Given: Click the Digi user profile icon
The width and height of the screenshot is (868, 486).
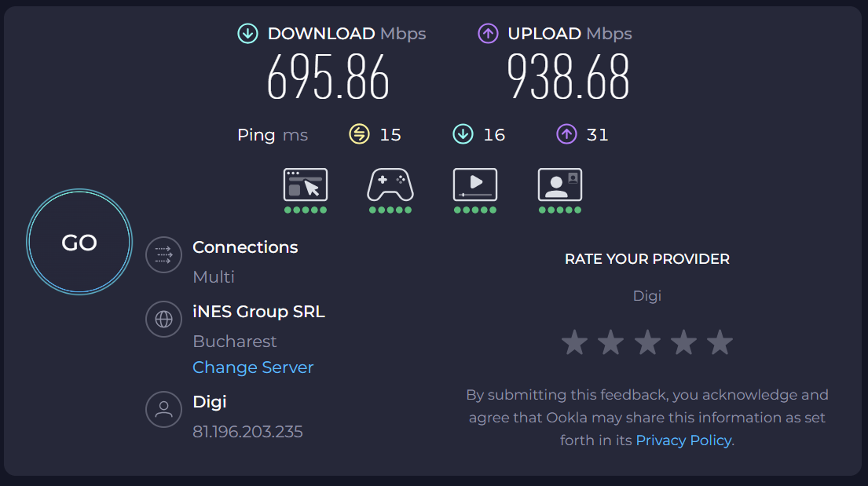Looking at the screenshot, I should 163,409.
